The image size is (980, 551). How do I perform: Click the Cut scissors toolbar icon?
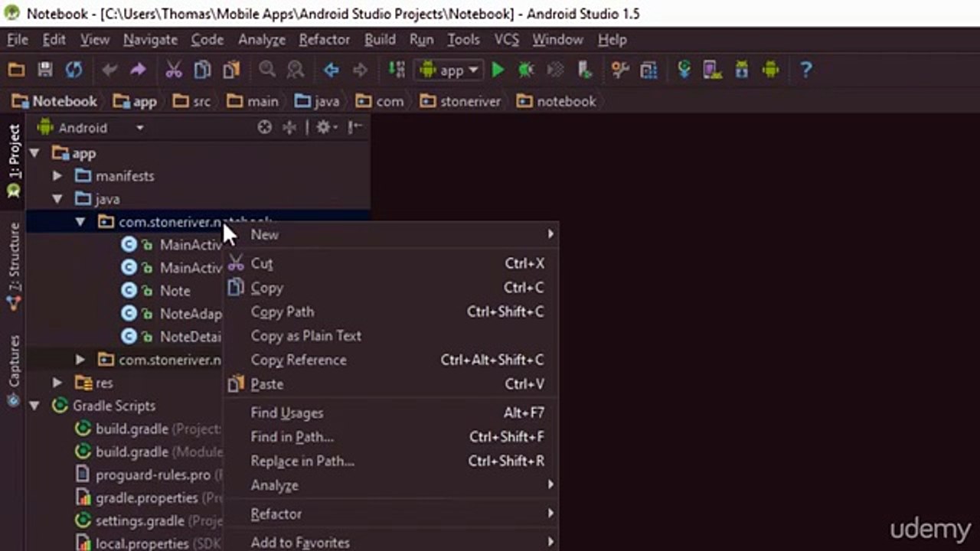coord(174,70)
